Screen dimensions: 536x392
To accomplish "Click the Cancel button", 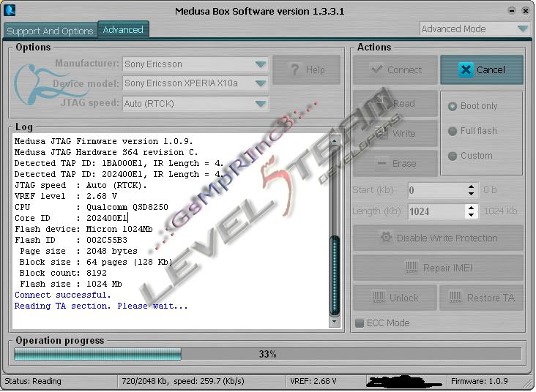I will (x=482, y=69).
